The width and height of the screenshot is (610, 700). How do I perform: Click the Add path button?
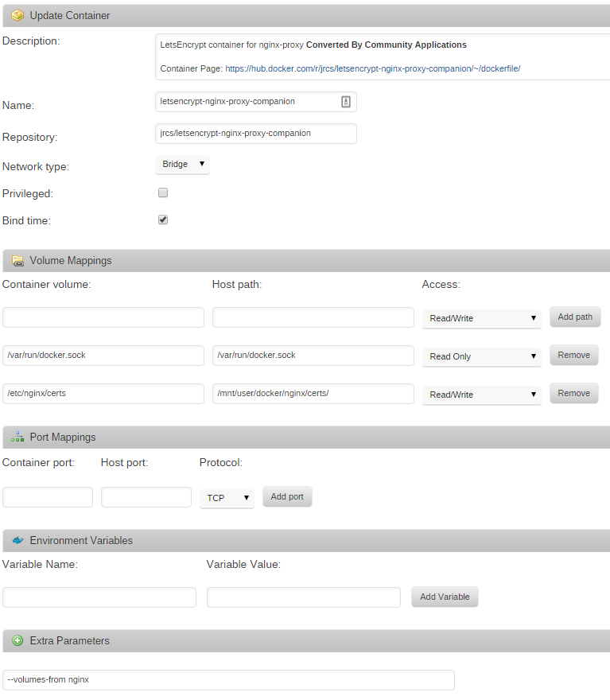tap(575, 317)
